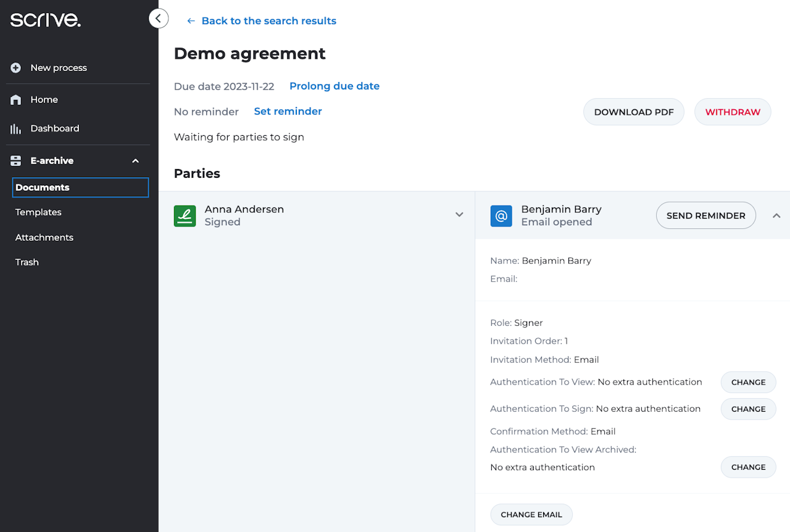
Task: Open the Attachments menu item
Action: point(44,238)
